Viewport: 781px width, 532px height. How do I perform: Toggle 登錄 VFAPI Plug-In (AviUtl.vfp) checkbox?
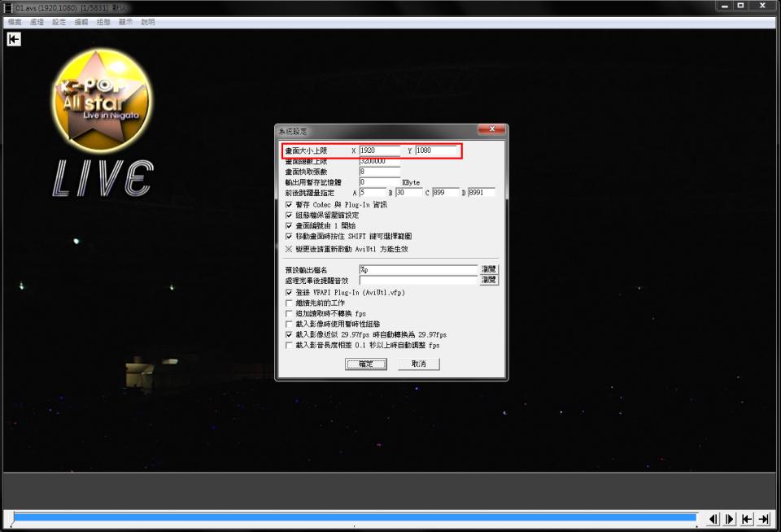[x=289, y=292]
